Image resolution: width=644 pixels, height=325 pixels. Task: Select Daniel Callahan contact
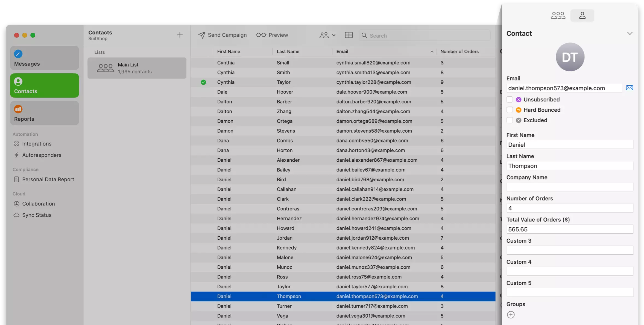pyautogui.click(x=343, y=189)
